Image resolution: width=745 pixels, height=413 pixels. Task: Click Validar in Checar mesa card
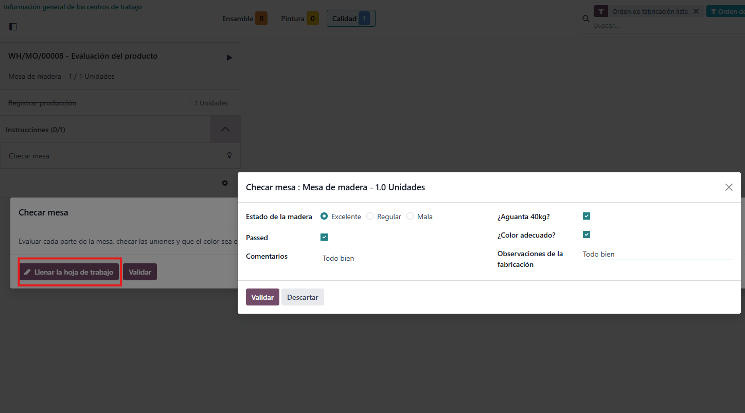pos(140,272)
